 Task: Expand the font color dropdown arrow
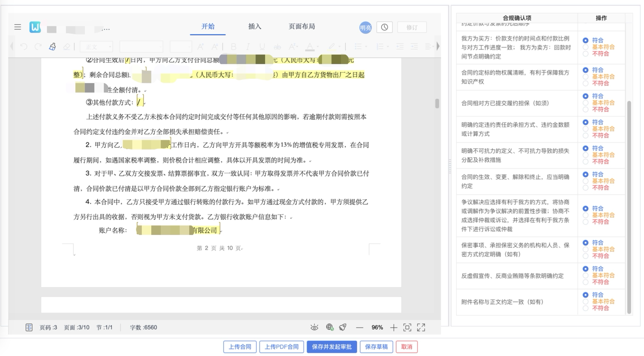(x=318, y=47)
